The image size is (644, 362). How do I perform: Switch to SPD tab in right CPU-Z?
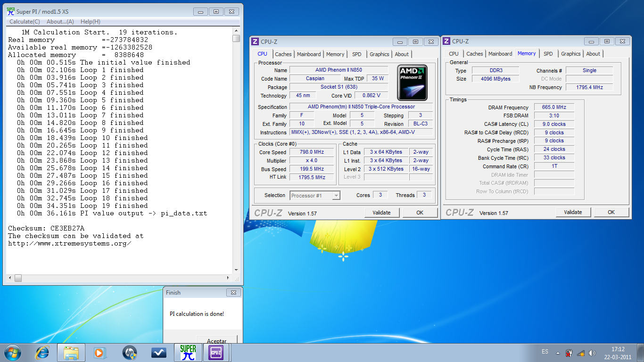point(548,54)
